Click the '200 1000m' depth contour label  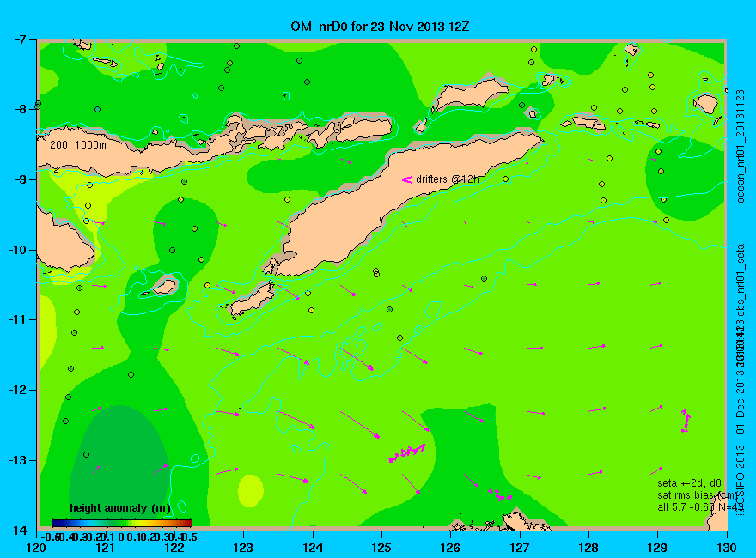pyautogui.click(x=78, y=144)
